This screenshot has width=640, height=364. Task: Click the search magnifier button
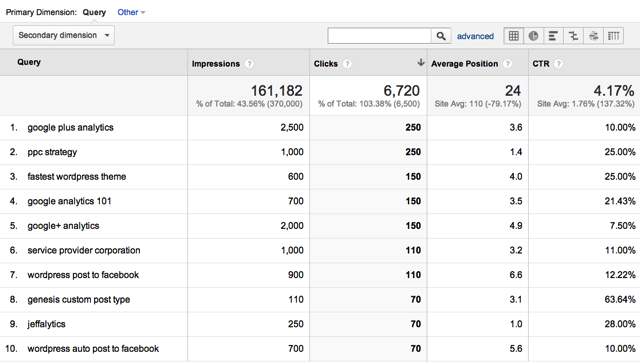coord(441,36)
